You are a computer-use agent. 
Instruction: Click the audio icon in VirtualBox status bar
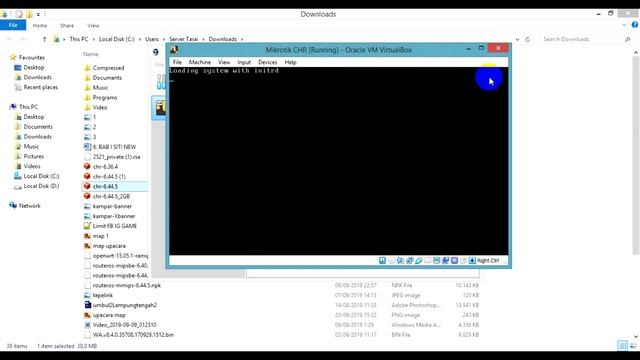point(400,260)
